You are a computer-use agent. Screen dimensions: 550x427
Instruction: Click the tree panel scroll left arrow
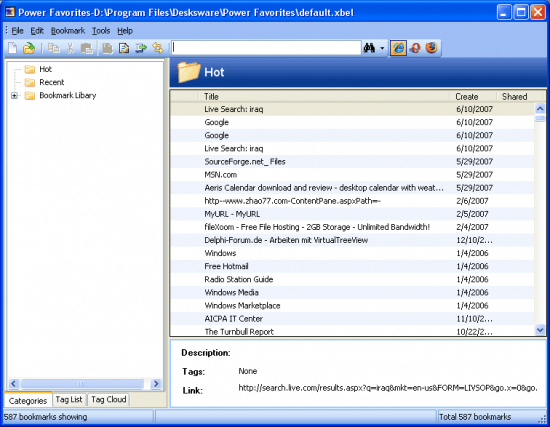point(14,384)
